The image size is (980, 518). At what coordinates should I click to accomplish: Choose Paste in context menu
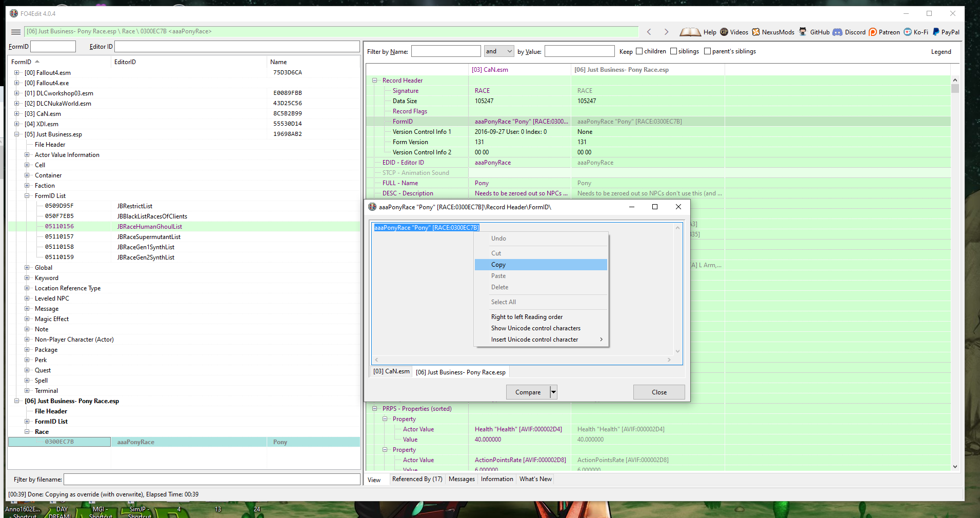coord(541,276)
